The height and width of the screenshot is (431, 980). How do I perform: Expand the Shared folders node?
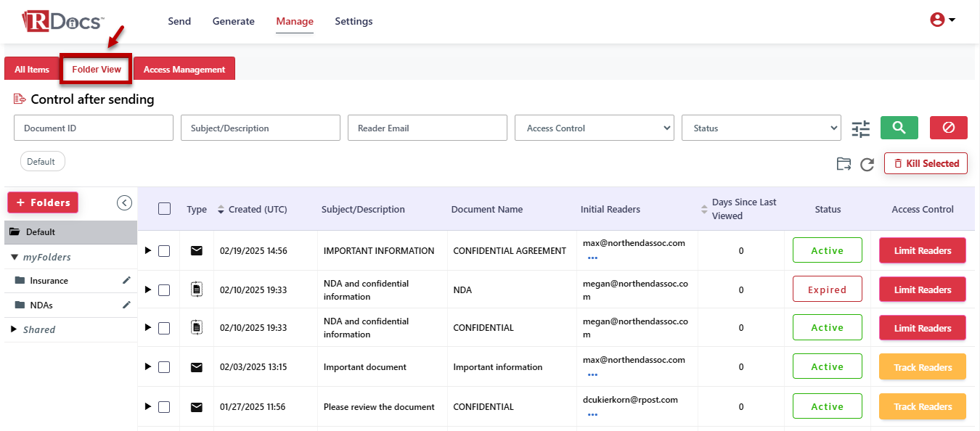[x=15, y=329]
